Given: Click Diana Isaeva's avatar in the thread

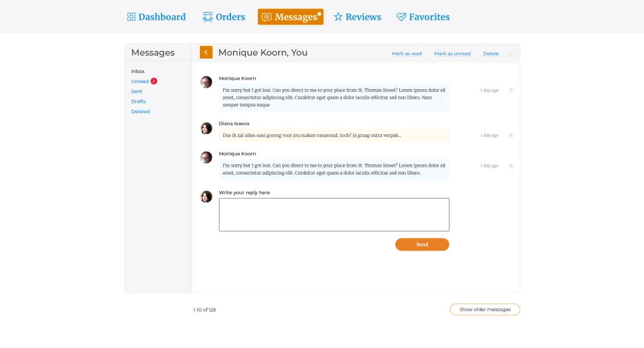Looking at the screenshot, I should pos(206,129).
